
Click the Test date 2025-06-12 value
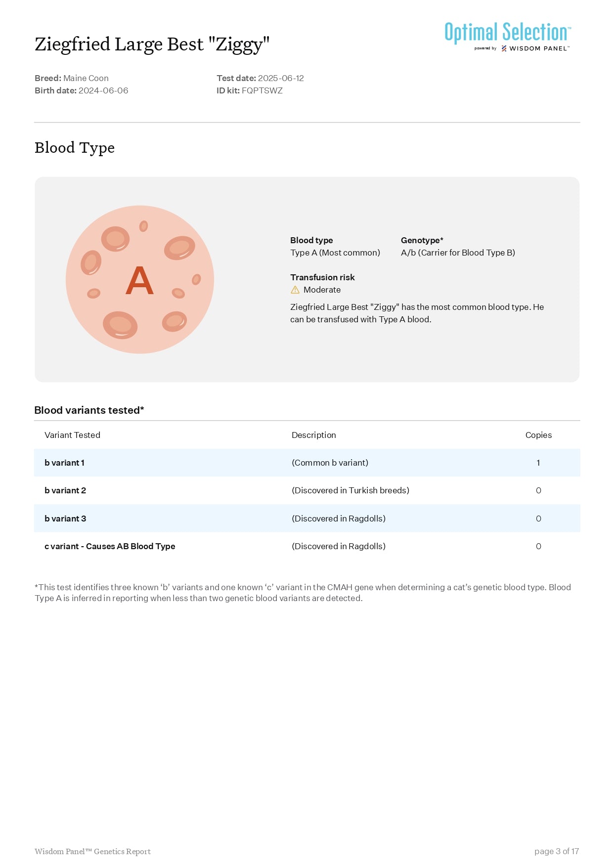281,78
